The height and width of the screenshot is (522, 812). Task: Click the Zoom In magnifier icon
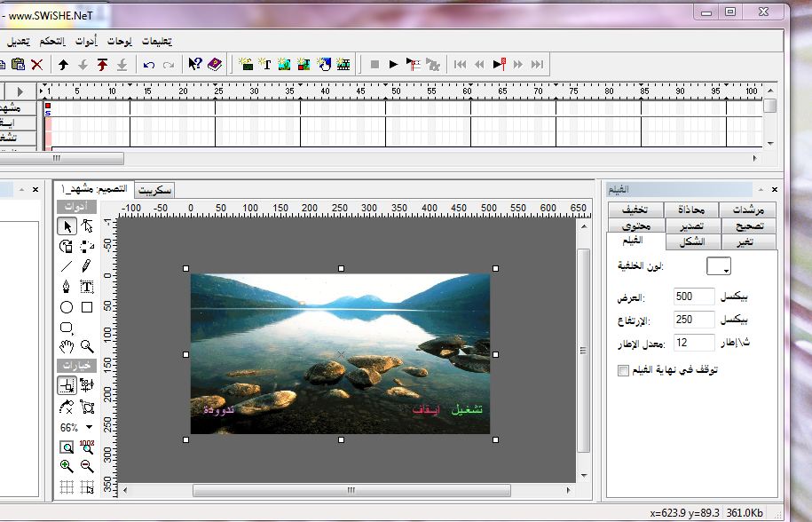(67, 466)
